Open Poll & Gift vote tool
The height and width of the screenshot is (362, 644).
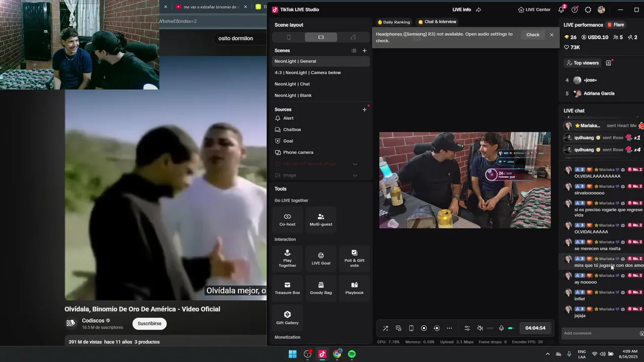[x=354, y=258]
